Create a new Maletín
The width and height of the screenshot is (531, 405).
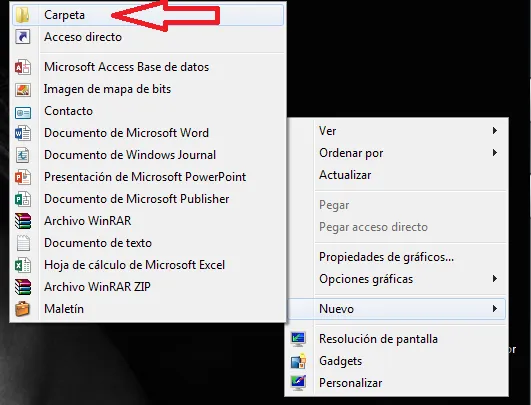pos(148,309)
